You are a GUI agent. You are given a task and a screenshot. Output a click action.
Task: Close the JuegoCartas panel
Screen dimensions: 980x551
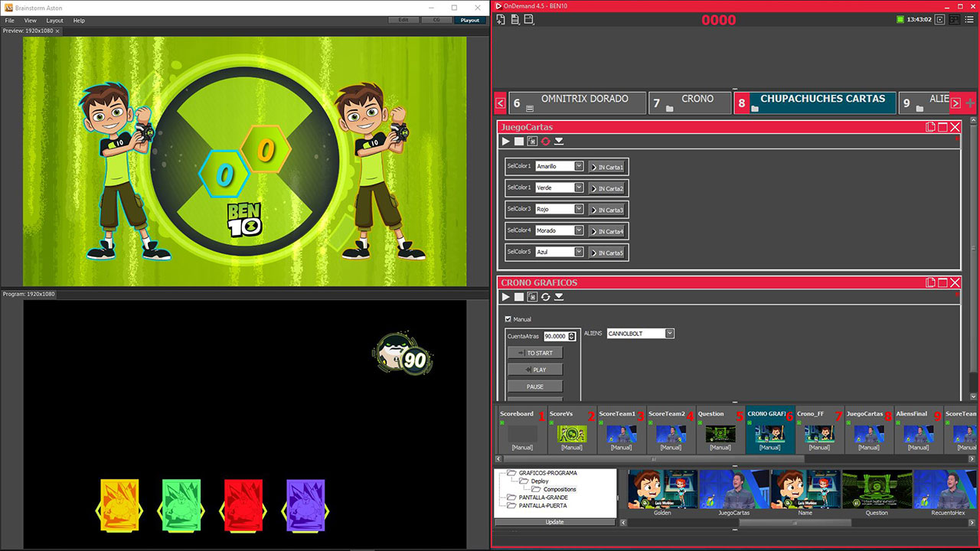coord(955,127)
